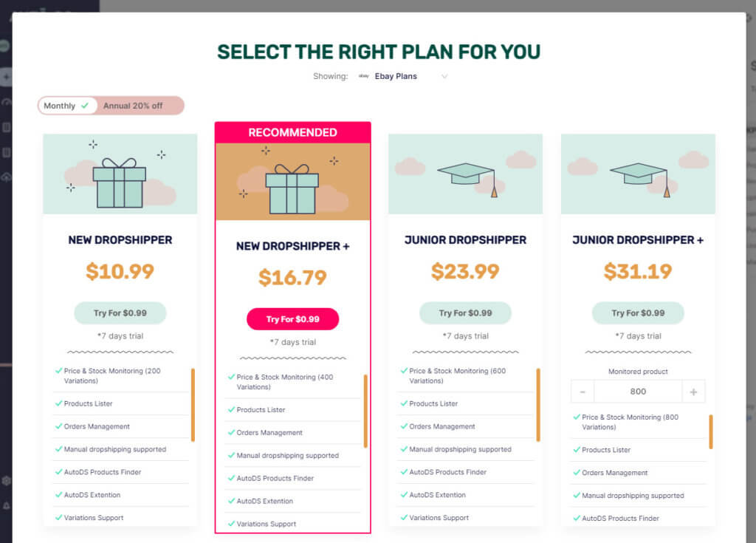
Task: Click the RECOMMENDED banner on New Dropshipper +
Action: tap(292, 132)
